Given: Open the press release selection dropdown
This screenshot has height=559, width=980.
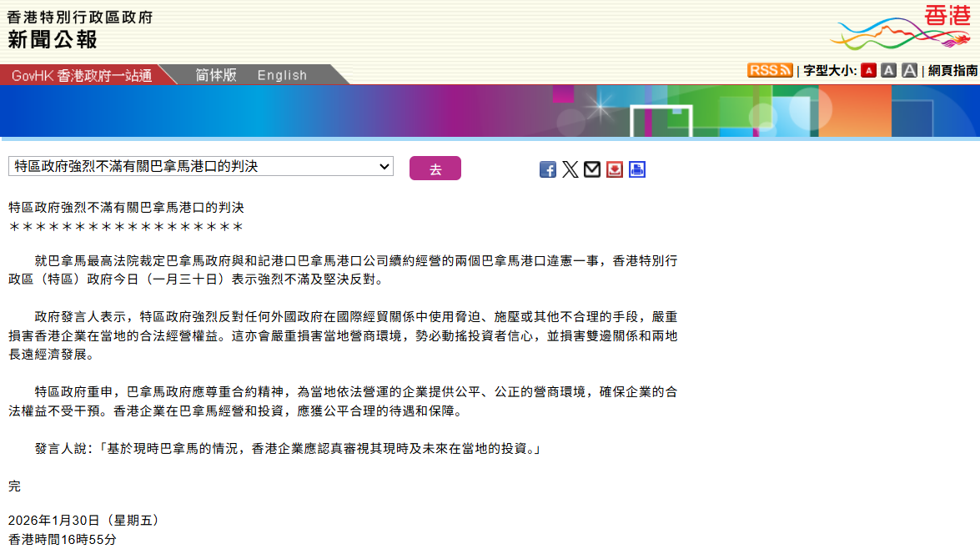Looking at the screenshot, I should [199, 166].
